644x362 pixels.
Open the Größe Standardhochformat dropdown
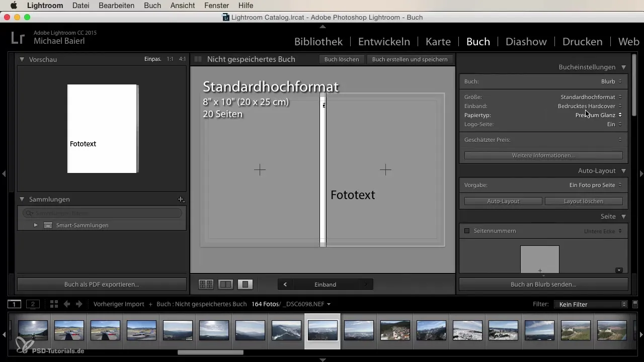[x=591, y=97]
